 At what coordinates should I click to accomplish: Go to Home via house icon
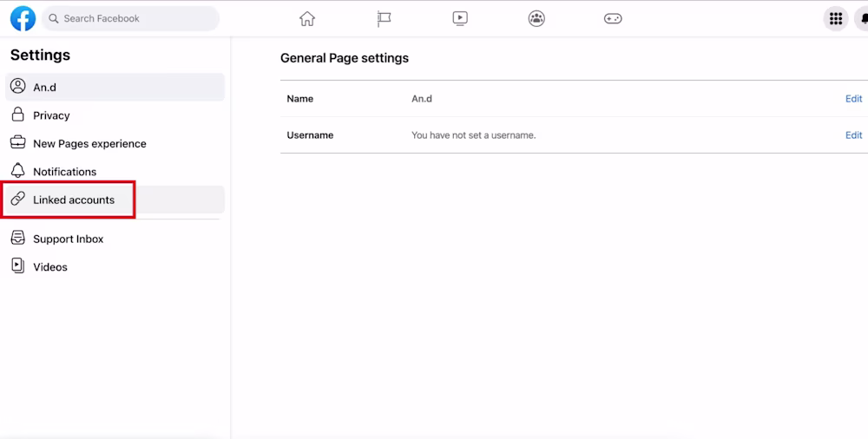tap(307, 19)
